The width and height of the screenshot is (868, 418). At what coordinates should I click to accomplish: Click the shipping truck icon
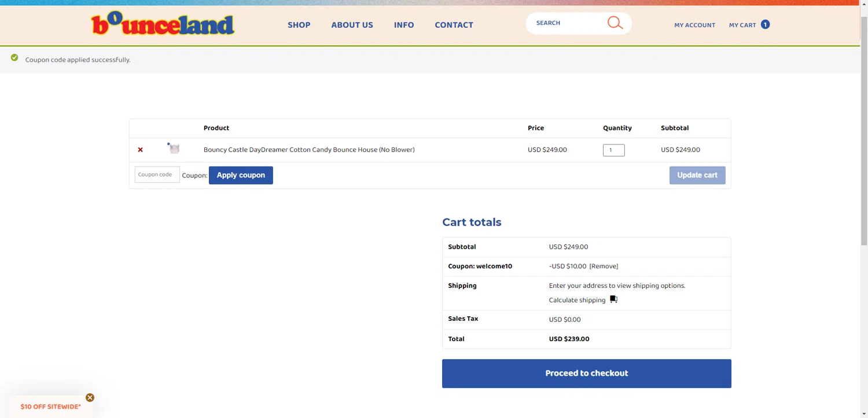pyautogui.click(x=613, y=299)
